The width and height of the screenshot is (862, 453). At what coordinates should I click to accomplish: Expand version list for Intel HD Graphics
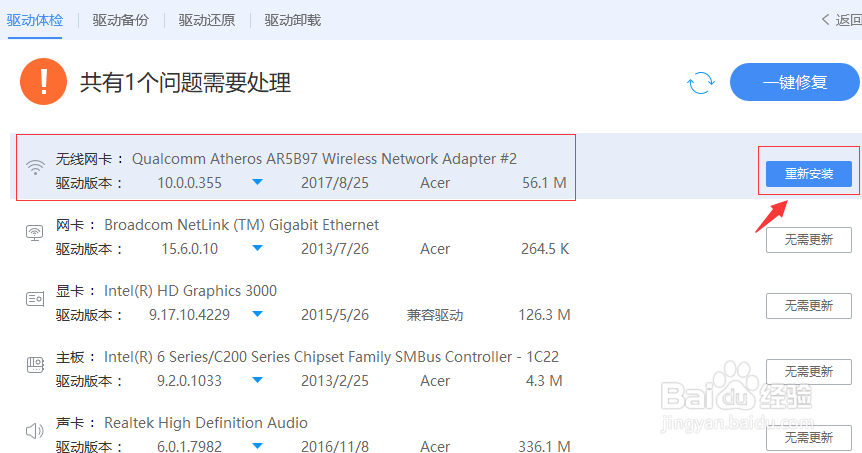click(x=257, y=315)
